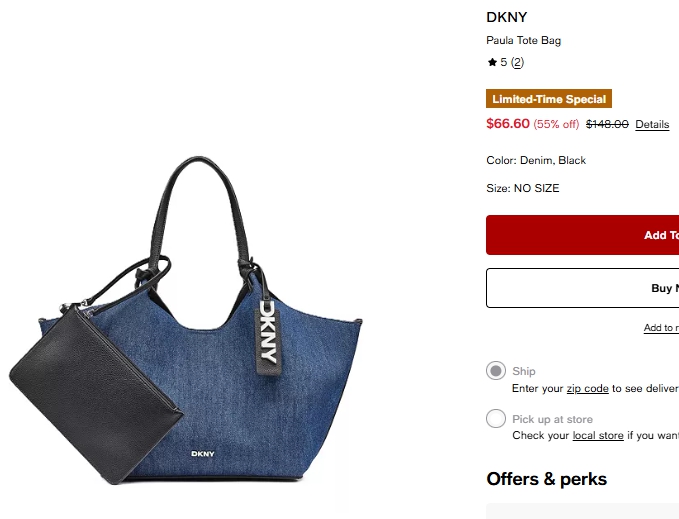The image size is (679, 519).
Task: Open the 2 reviews link
Action: coord(517,63)
